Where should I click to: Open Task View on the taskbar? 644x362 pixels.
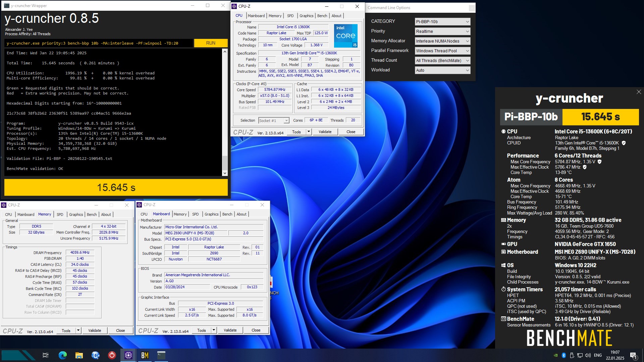click(x=46, y=355)
